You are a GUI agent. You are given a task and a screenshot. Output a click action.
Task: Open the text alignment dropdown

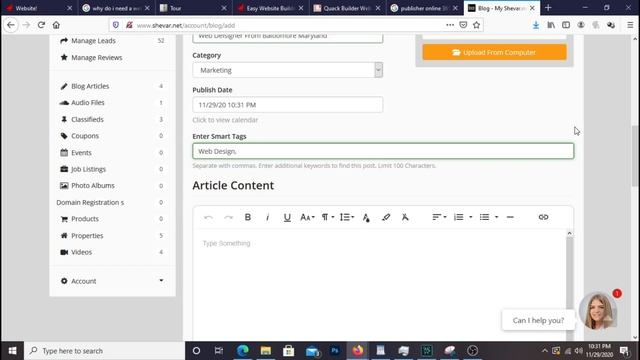click(439, 217)
